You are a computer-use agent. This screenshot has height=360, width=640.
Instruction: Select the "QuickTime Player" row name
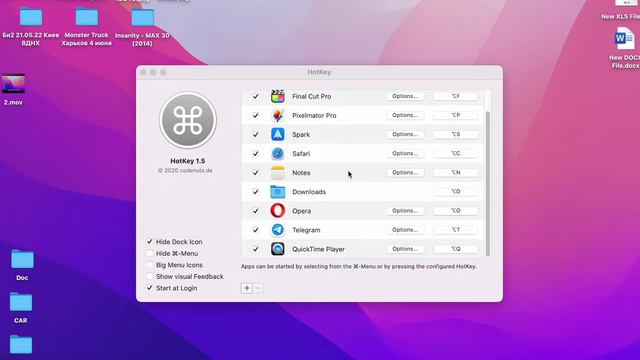(318, 249)
